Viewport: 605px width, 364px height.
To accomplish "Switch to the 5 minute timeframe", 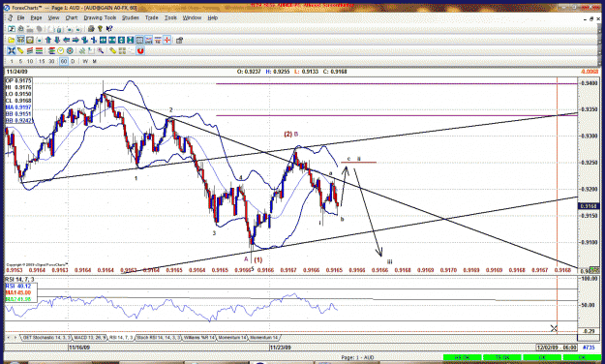I will coord(20,61).
